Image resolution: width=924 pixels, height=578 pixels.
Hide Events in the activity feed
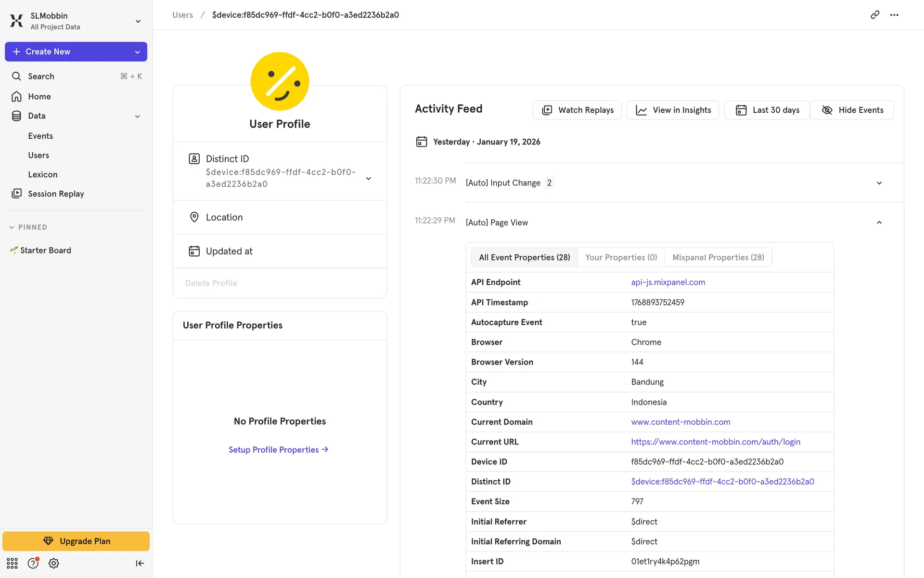pos(852,110)
